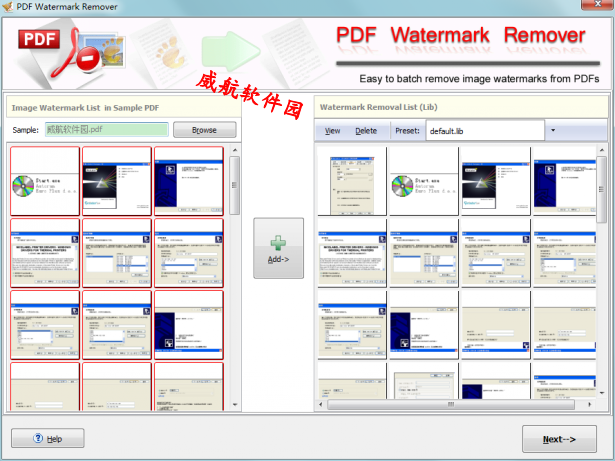
Task: Select bottom-row first thumbnail in removal list
Action: click(352, 381)
